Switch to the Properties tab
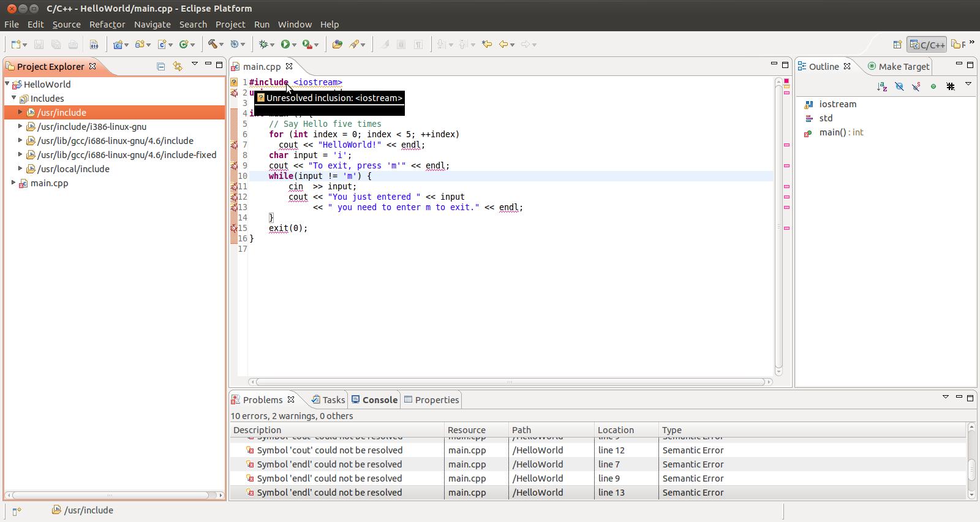The width and height of the screenshot is (980, 522). (x=431, y=399)
